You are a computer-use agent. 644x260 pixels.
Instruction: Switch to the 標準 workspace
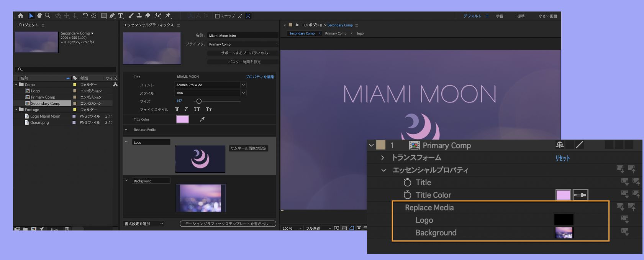(521, 16)
